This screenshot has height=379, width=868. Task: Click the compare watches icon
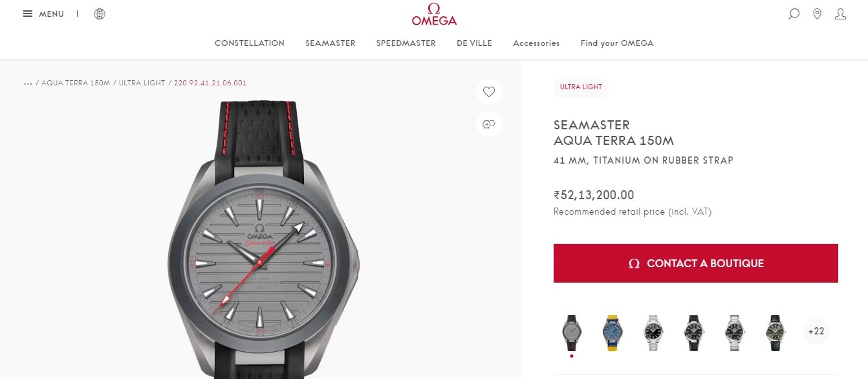tap(489, 124)
